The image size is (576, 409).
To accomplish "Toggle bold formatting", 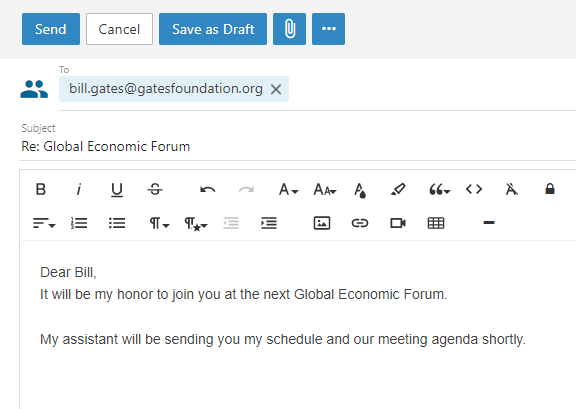I will pyautogui.click(x=41, y=189).
